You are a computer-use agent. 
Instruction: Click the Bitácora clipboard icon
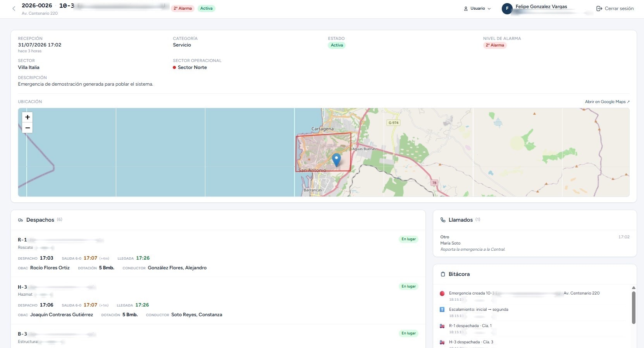(443, 274)
